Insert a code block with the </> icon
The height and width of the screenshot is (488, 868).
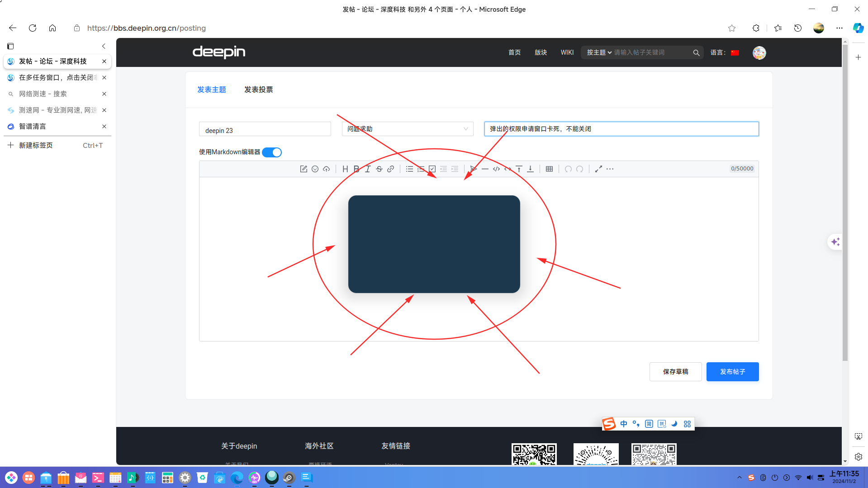[496, 169]
